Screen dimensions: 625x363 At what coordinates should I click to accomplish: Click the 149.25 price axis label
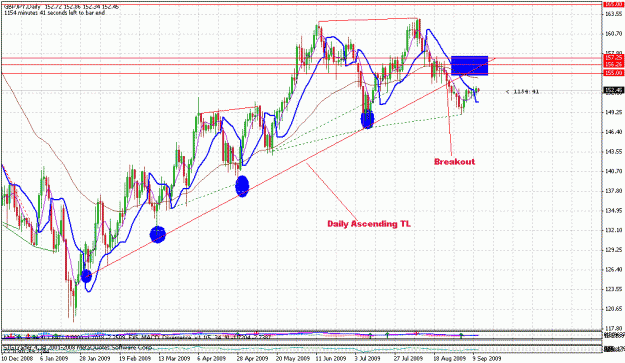click(613, 112)
